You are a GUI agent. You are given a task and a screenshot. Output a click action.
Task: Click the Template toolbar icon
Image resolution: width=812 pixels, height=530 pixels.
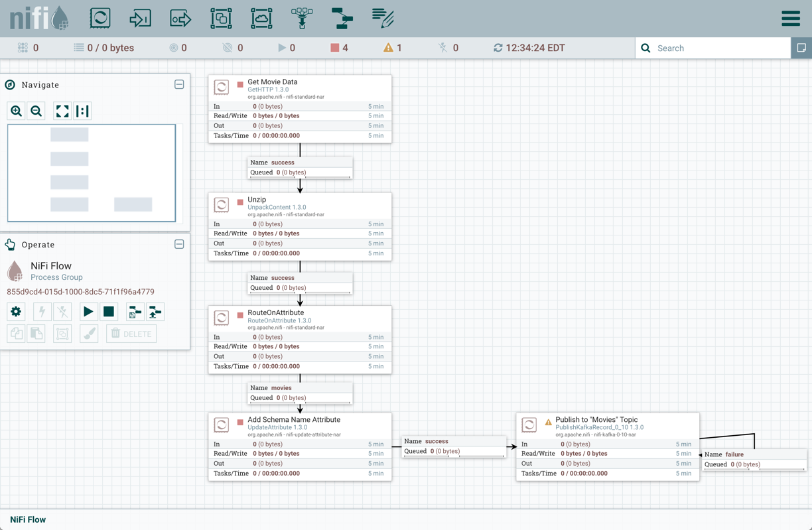click(342, 18)
